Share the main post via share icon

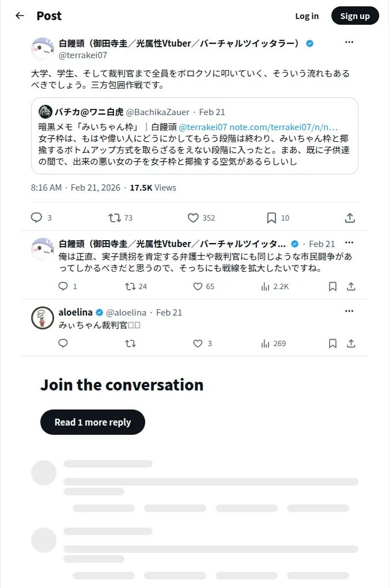coord(350,218)
